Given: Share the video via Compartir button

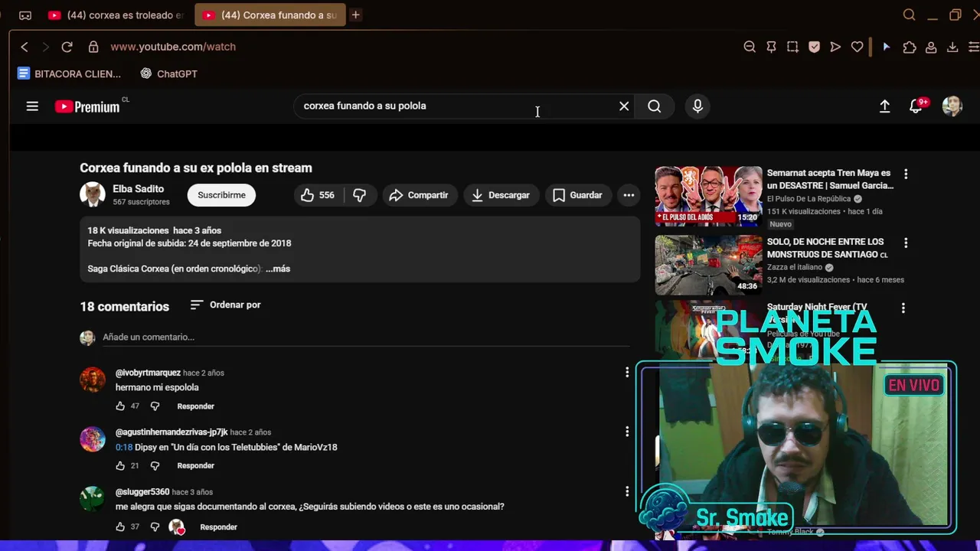Looking at the screenshot, I should click(x=419, y=195).
